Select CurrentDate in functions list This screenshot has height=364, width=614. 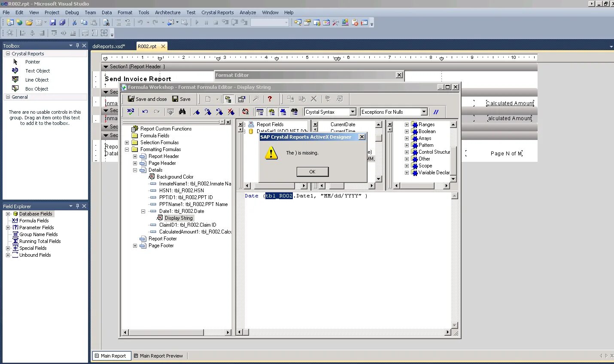pyautogui.click(x=343, y=124)
